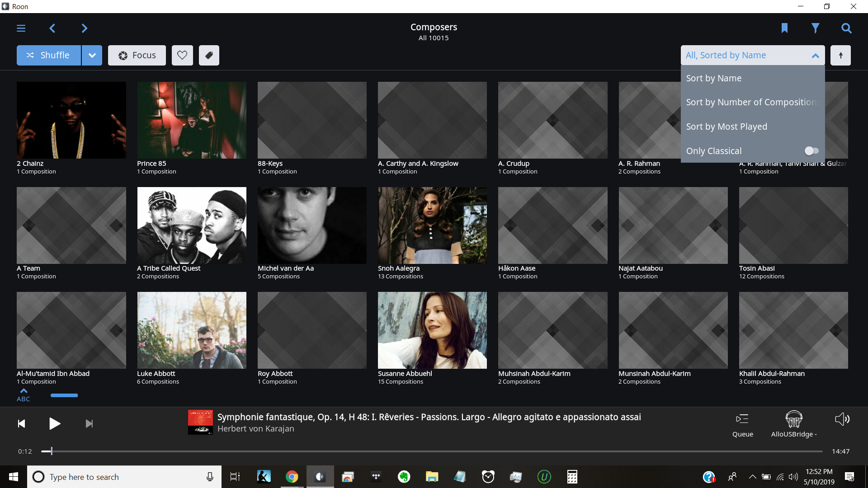Click the now playing album cover
This screenshot has height=488, width=868.
click(x=200, y=422)
